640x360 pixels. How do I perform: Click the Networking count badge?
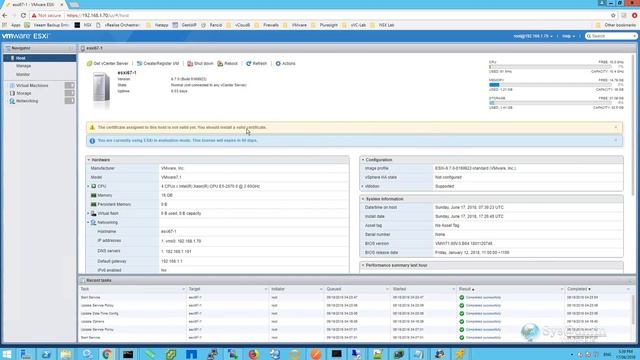click(69, 101)
